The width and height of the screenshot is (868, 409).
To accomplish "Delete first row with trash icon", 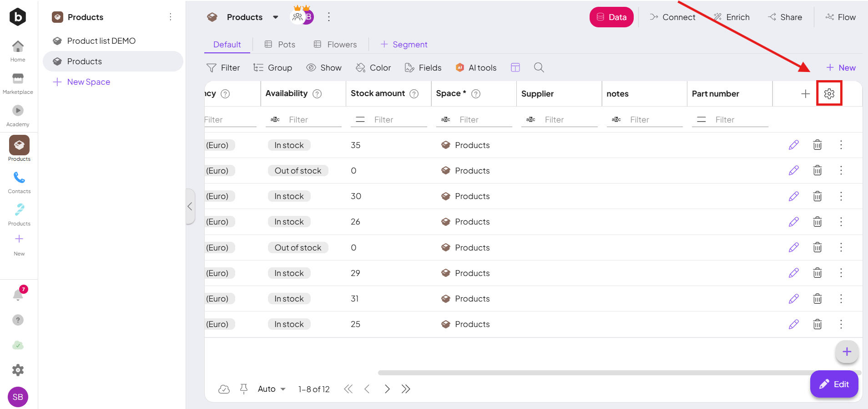I will click(817, 145).
